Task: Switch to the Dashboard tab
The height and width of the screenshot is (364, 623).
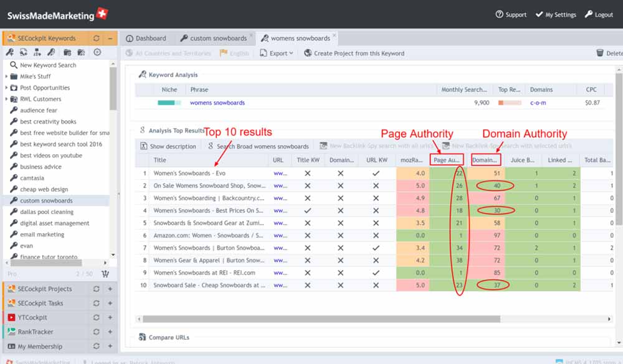Action: pos(146,39)
